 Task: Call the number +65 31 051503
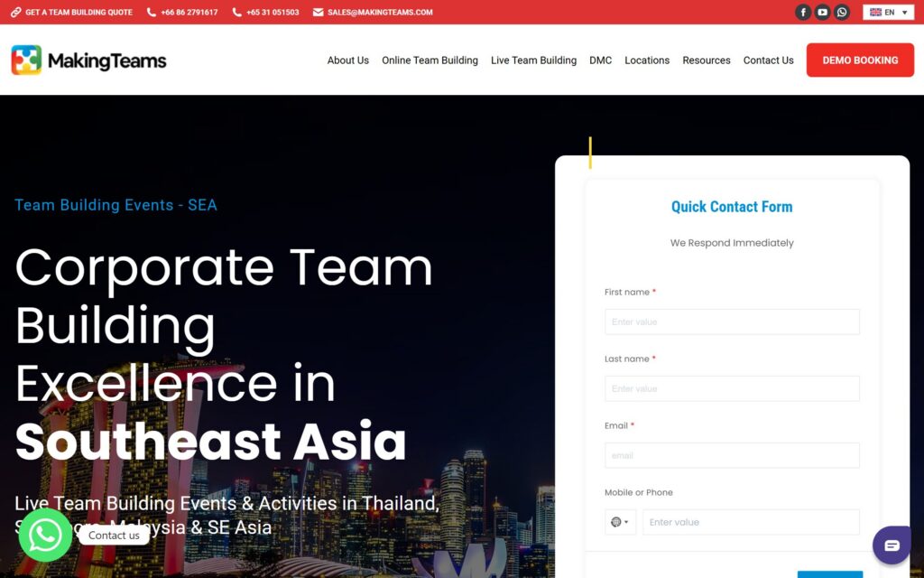(273, 12)
